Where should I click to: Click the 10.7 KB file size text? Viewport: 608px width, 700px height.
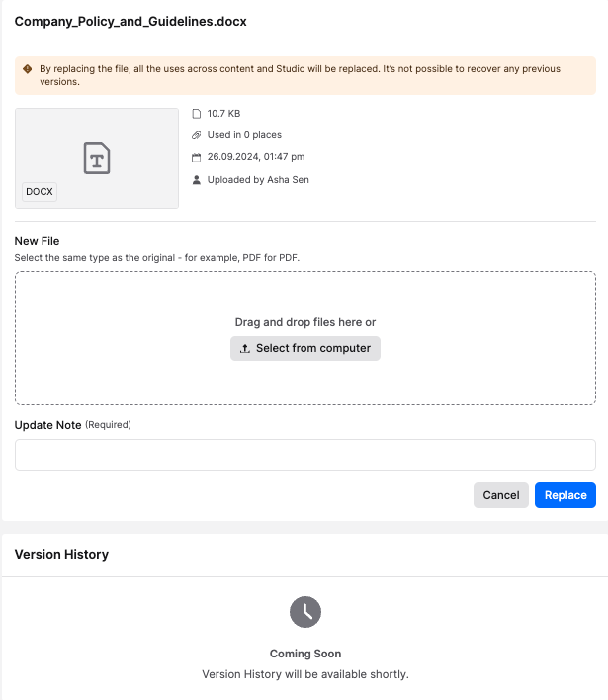coord(223,114)
